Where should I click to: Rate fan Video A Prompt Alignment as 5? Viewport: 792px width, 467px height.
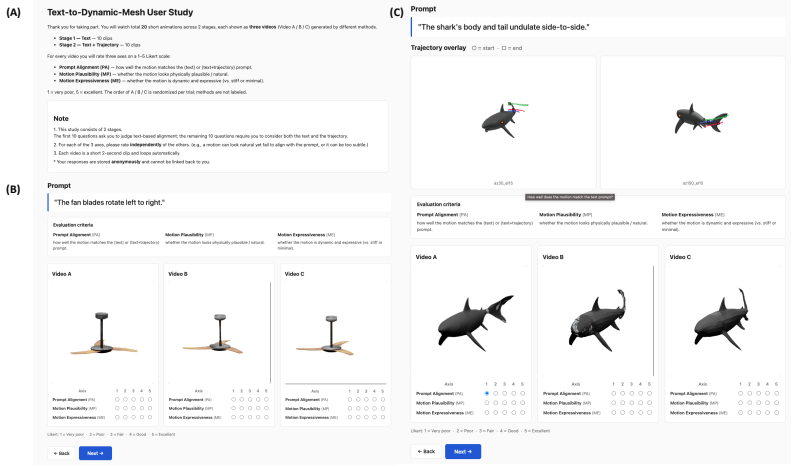point(150,399)
